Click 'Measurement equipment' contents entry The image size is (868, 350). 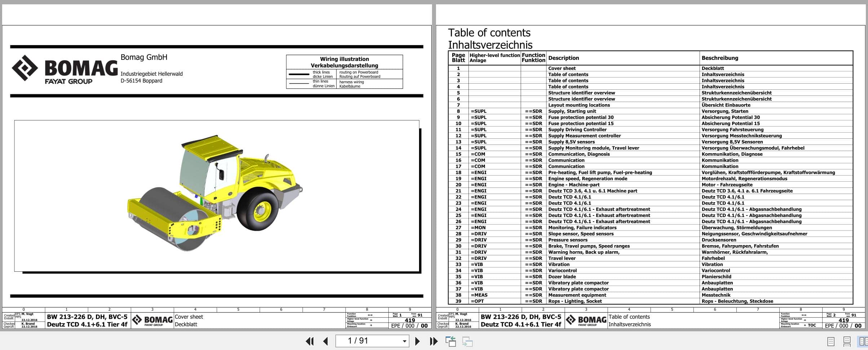point(577,295)
